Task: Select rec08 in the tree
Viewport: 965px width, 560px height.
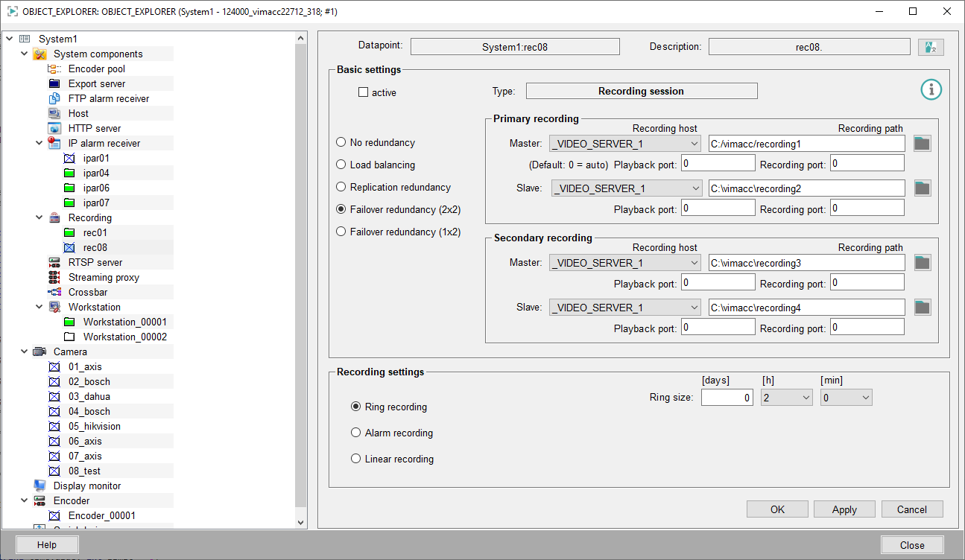Action: tap(95, 247)
